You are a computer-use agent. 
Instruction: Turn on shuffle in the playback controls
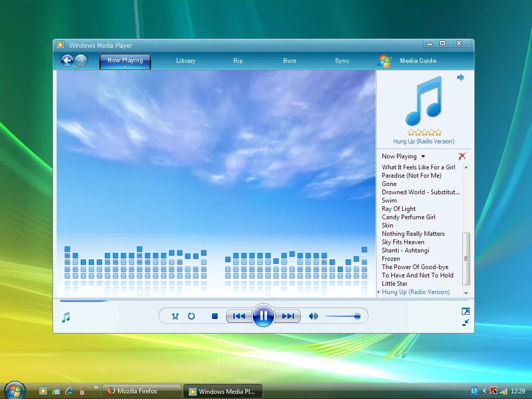pyautogui.click(x=175, y=316)
